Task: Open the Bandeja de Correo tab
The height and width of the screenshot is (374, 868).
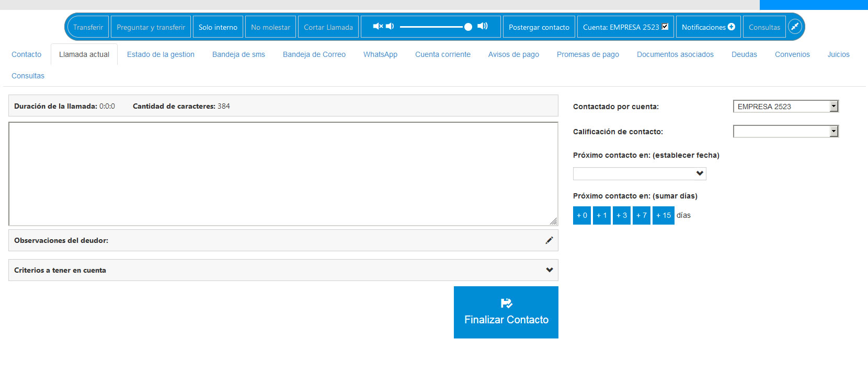Action: point(314,54)
